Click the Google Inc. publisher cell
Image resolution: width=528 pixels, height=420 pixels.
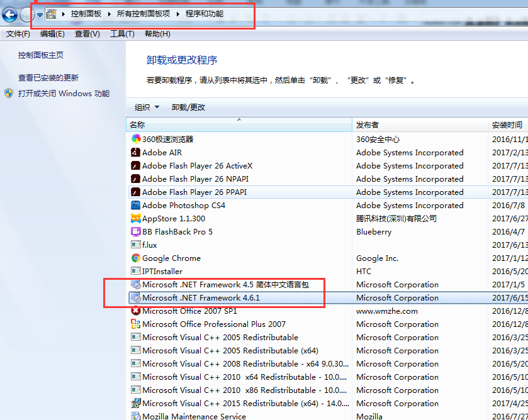pyautogui.click(x=377, y=258)
